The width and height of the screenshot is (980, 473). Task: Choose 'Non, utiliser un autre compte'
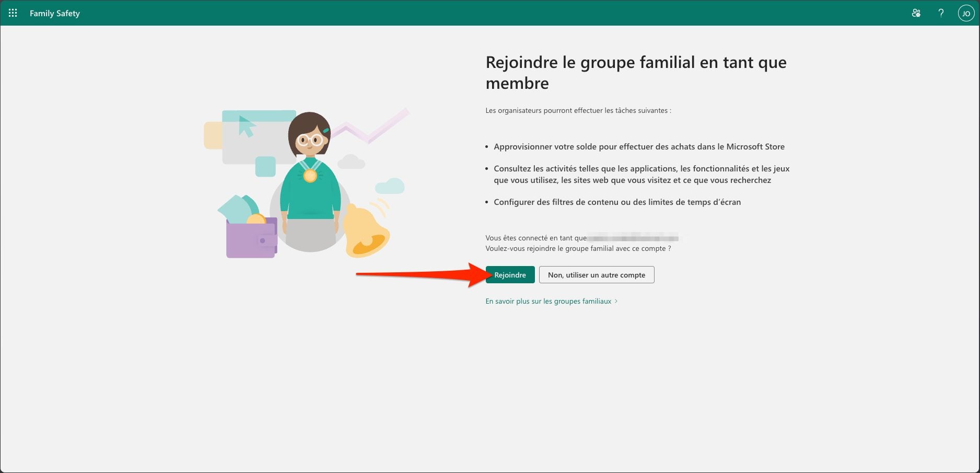click(x=597, y=275)
